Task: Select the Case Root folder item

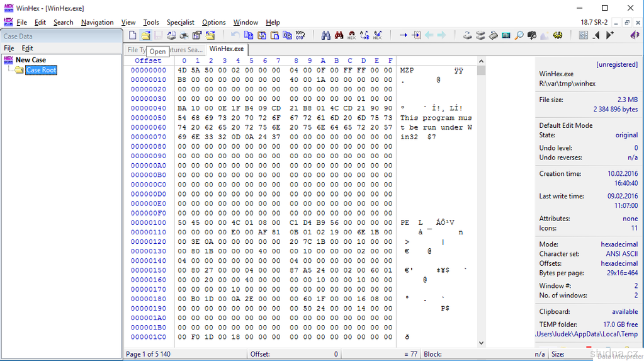Action: click(x=41, y=70)
